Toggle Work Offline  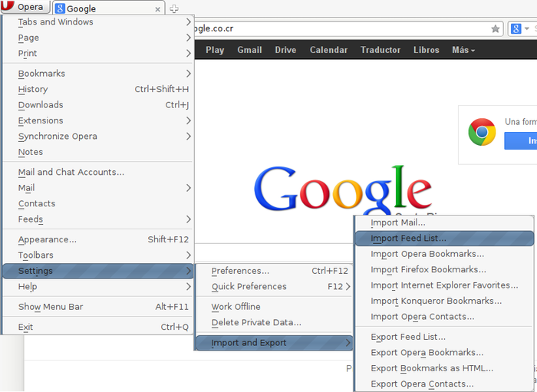coord(275,307)
